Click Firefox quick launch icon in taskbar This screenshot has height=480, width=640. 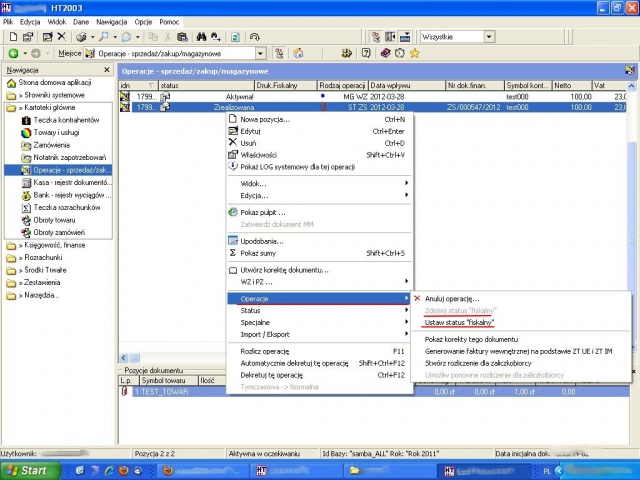[123, 471]
